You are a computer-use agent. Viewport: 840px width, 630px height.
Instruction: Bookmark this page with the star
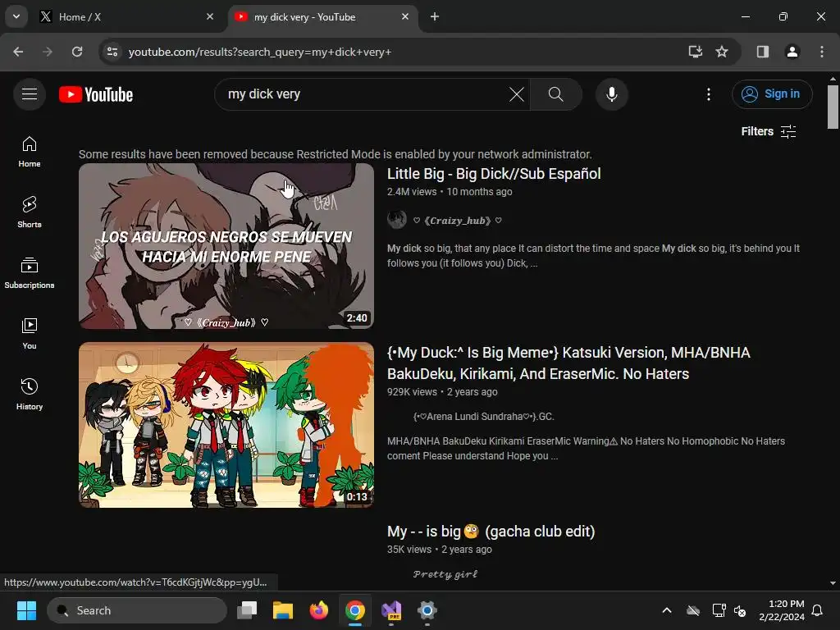(722, 52)
